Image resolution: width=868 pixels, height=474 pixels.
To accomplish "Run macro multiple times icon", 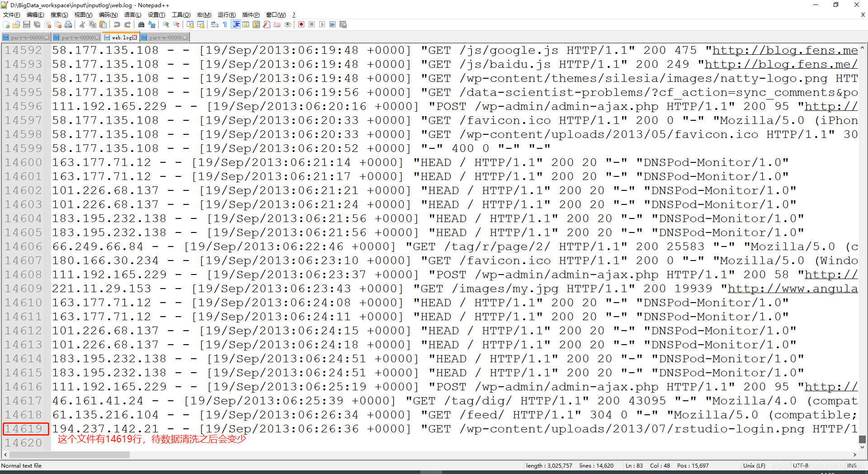I will click(x=333, y=24).
